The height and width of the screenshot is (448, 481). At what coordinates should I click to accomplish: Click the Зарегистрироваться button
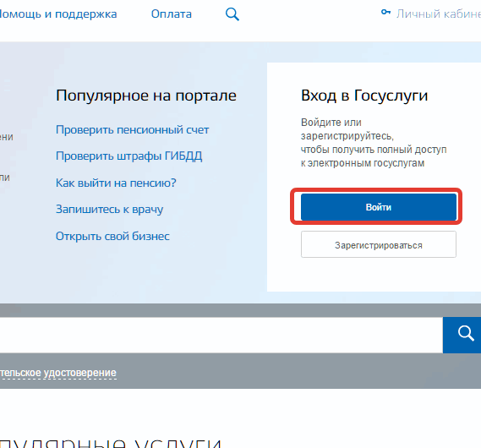[378, 244]
